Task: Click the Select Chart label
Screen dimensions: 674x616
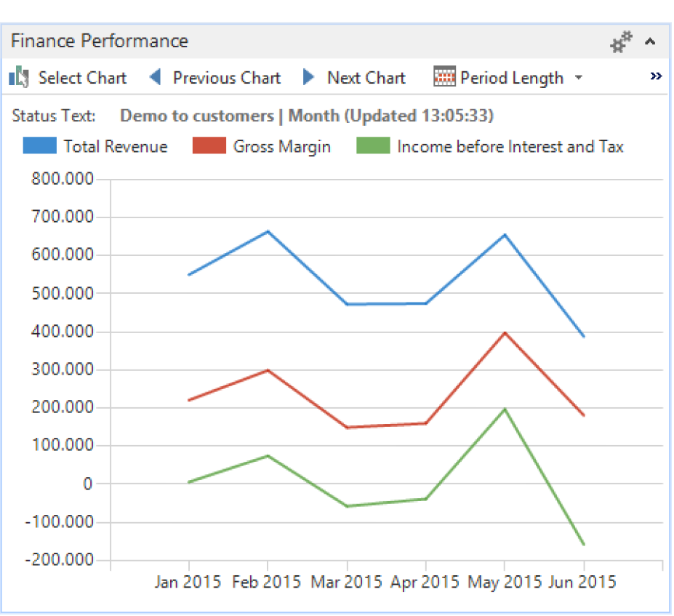Action: click(82, 78)
